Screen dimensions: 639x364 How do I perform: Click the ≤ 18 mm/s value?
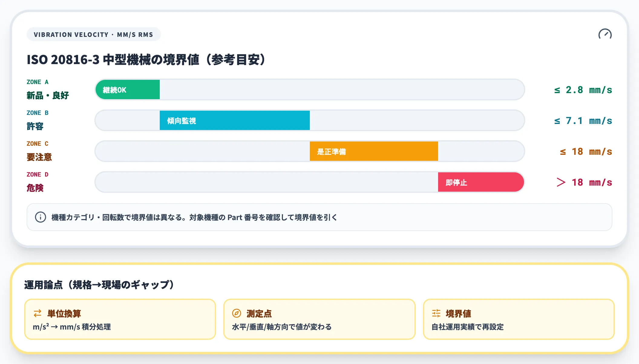[x=586, y=151]
